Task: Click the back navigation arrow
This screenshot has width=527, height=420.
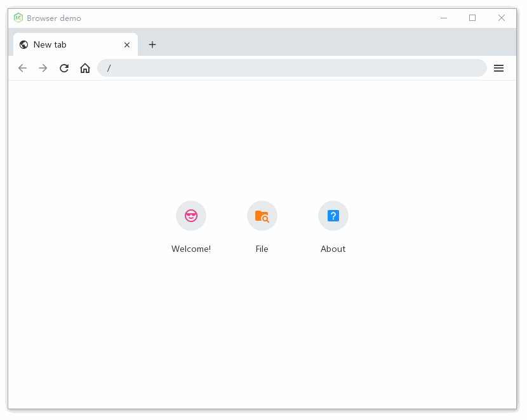Action: tap(22, 68)
